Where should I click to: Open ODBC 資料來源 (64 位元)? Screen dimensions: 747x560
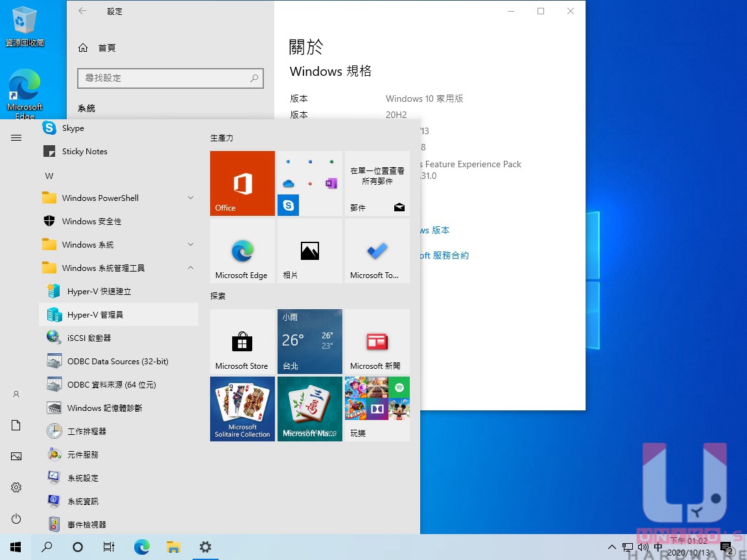click(118, 385)
